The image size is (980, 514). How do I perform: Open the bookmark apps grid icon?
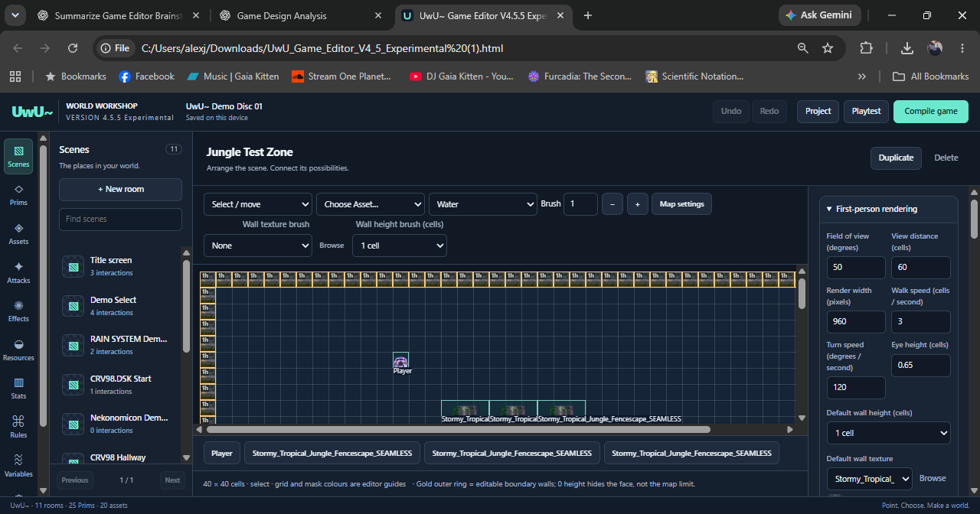[x=15, y=76]
